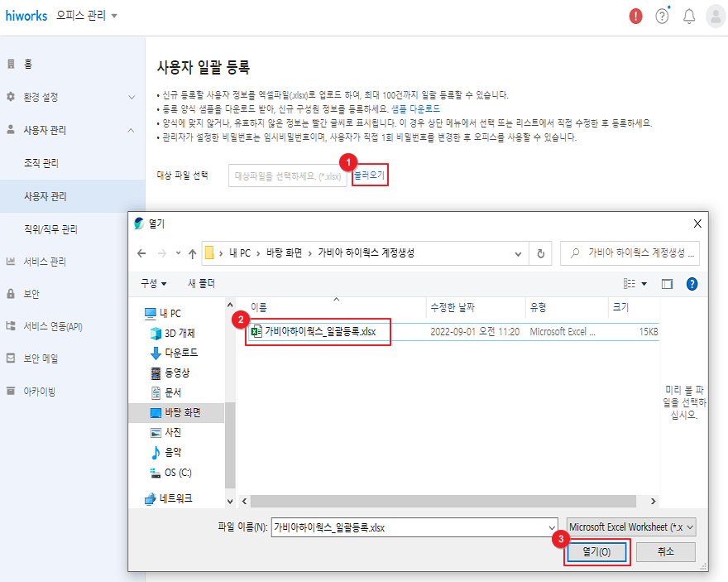Go forward in the file dialog

pyautogui.click(x=162, y=253)
